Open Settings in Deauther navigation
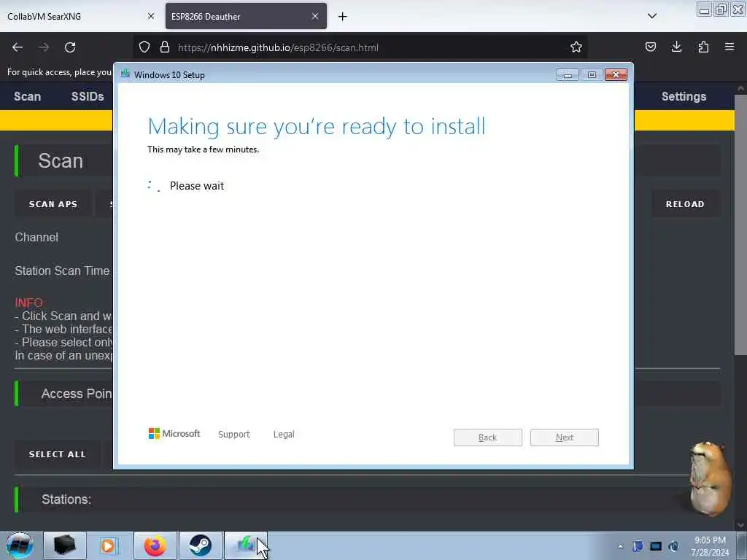 (684, 96)
